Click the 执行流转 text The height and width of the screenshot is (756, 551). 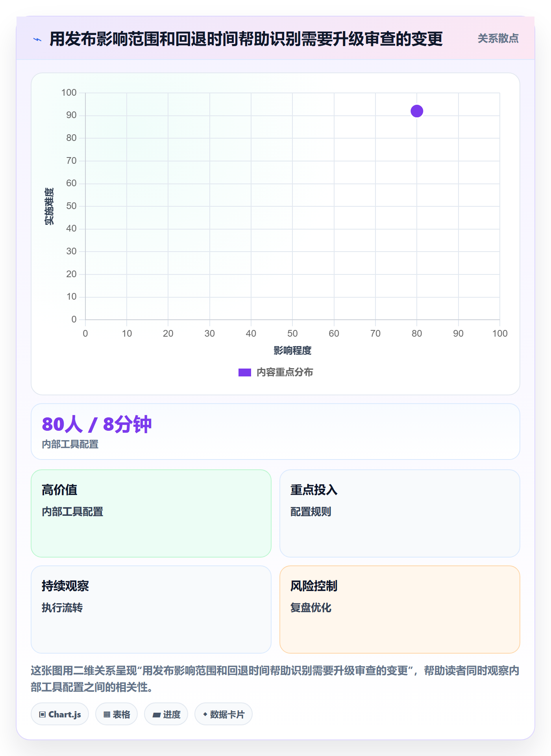tap(62, 608)
